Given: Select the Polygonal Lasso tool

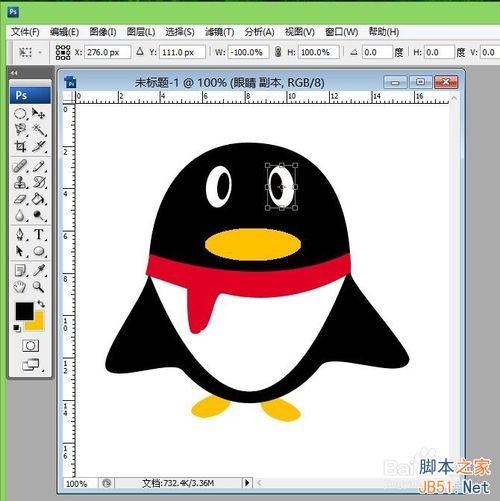Looking at the screenshot, I should pyautogui.click(x=20, y=130).
